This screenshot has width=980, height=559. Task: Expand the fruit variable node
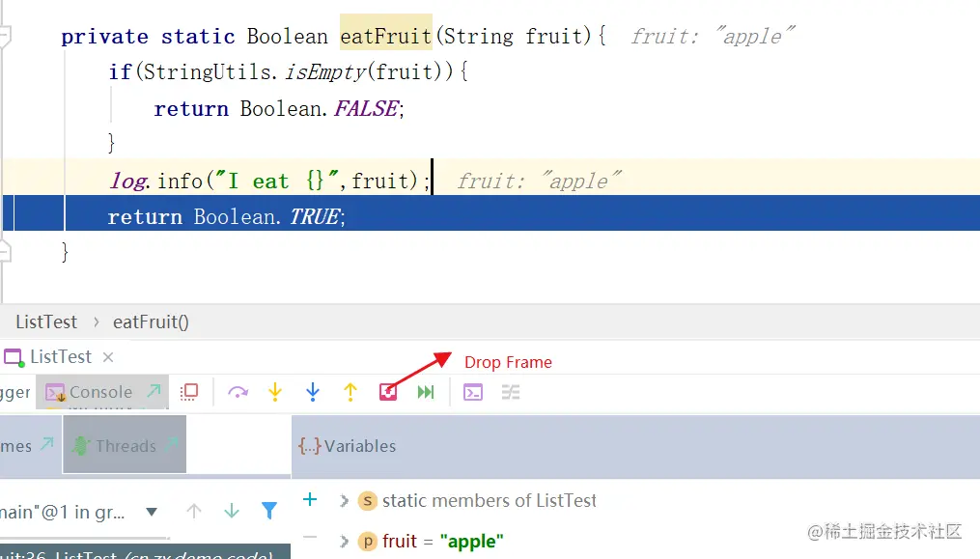(344, 541)
